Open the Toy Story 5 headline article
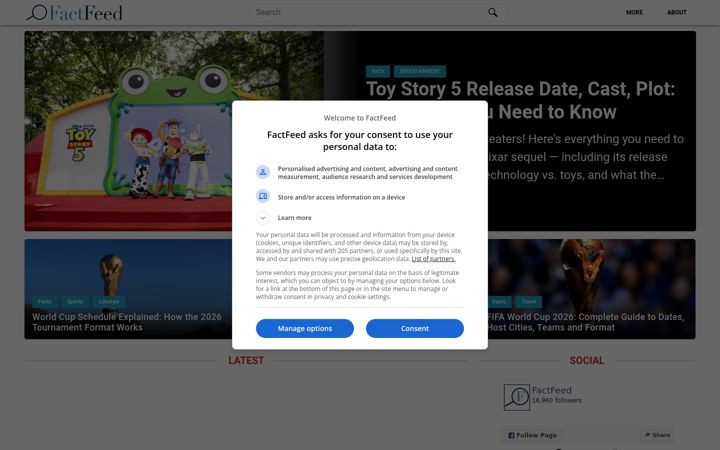This screenshot has height=450, width=720. 520,100
